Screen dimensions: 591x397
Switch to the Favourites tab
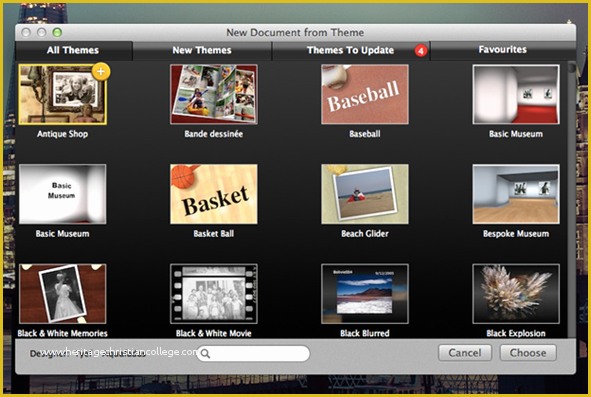point(503,50)
